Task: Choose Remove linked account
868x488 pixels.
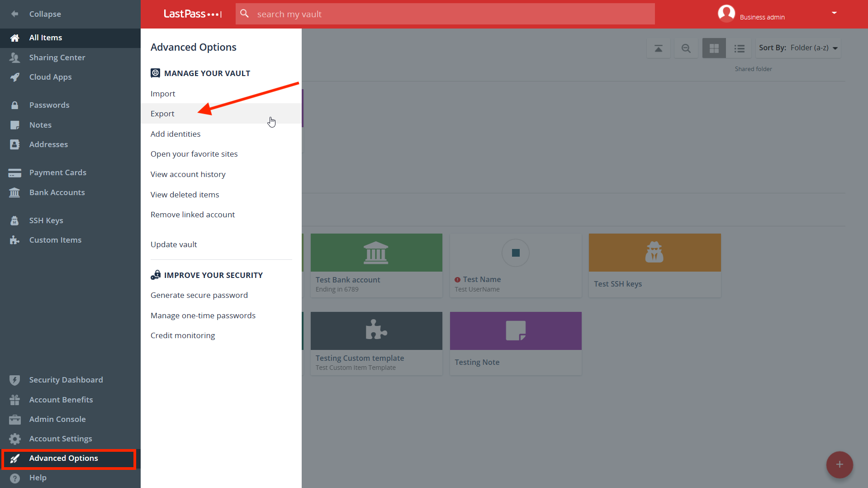Action: point(193,215)
